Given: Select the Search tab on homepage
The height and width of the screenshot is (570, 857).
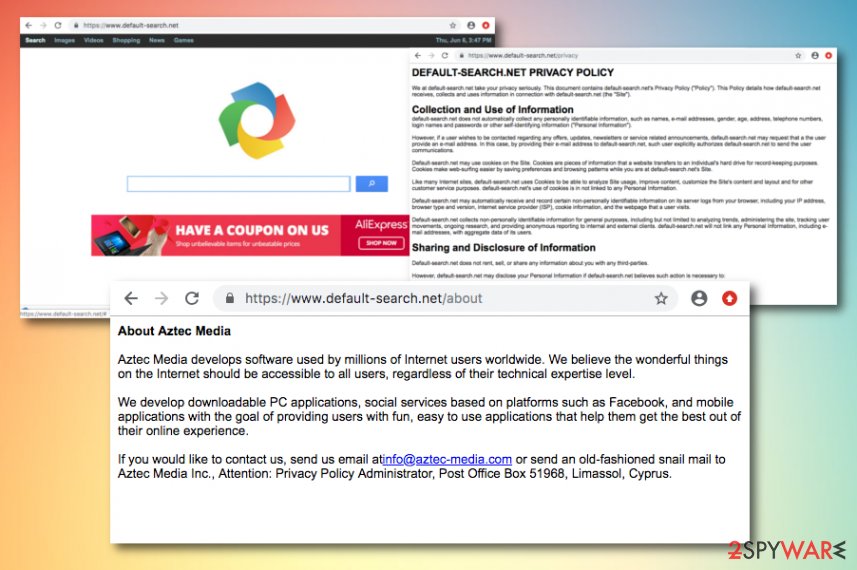Looking at the screenshot, I should (x=35, y=40).
